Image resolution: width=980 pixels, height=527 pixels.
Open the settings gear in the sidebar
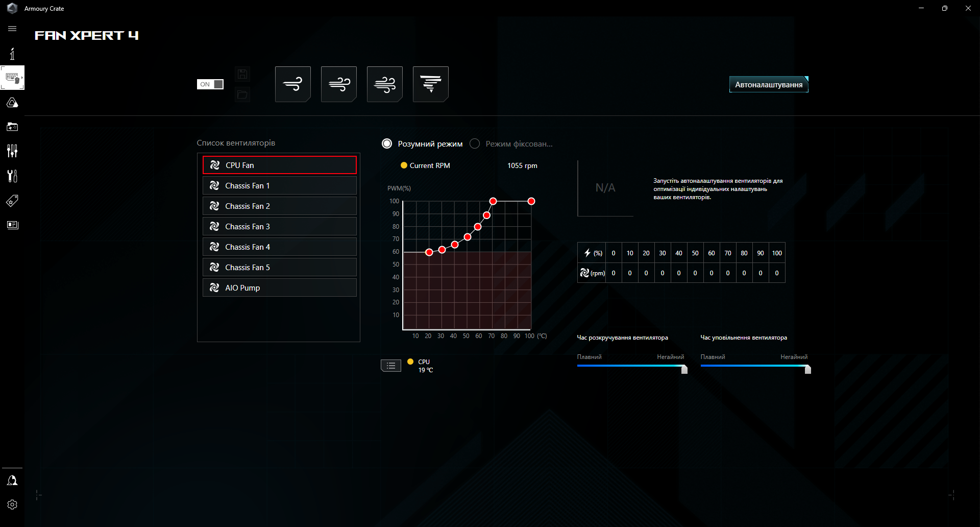point(12,505)
